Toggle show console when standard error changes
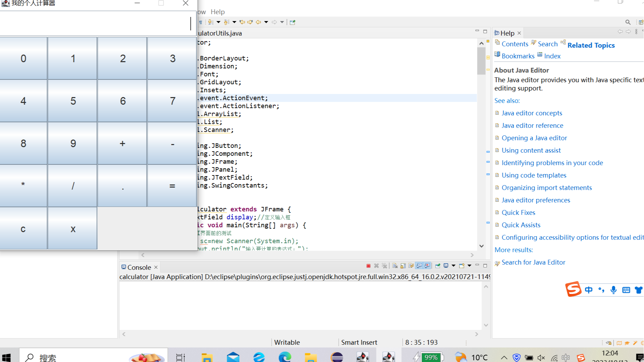This screenshot has width=644, height=362. coord(427,266)
